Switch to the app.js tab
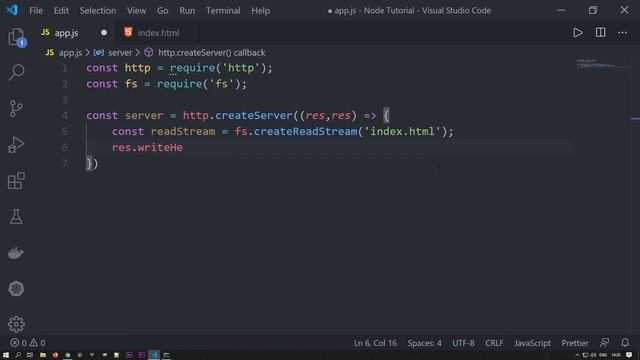640x360 pixels. [74, 33]
